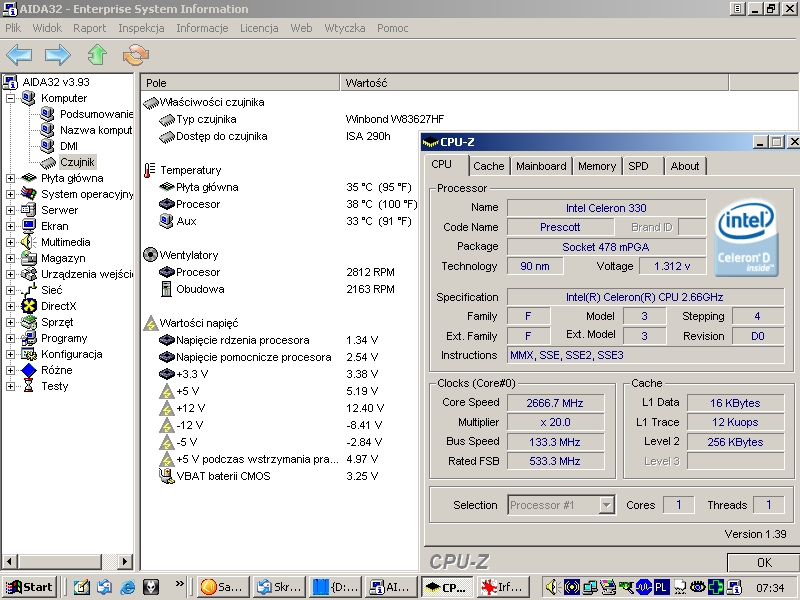800x600 pixels.
Task: Open the Windows Start button
Action: pyautogui.click(x=29, y=587)
